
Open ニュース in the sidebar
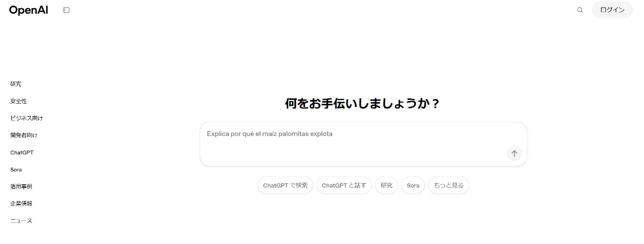click(x=21, y=221)
